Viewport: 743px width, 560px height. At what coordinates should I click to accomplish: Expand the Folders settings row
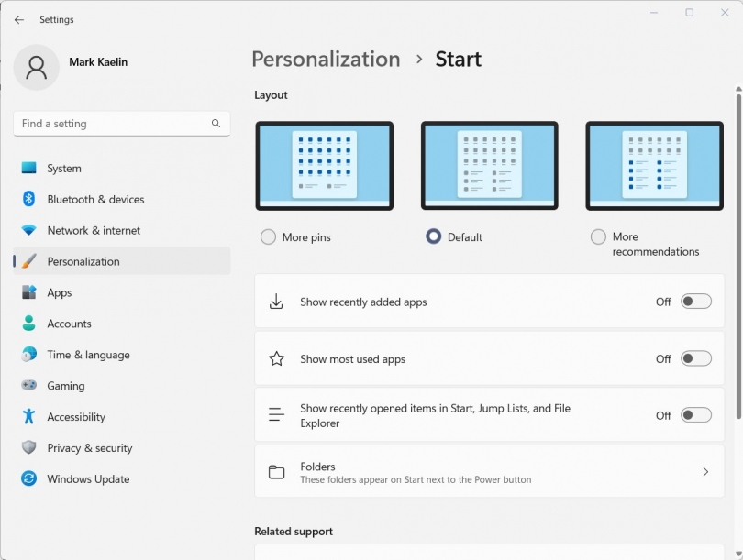(x=489, y=471)
